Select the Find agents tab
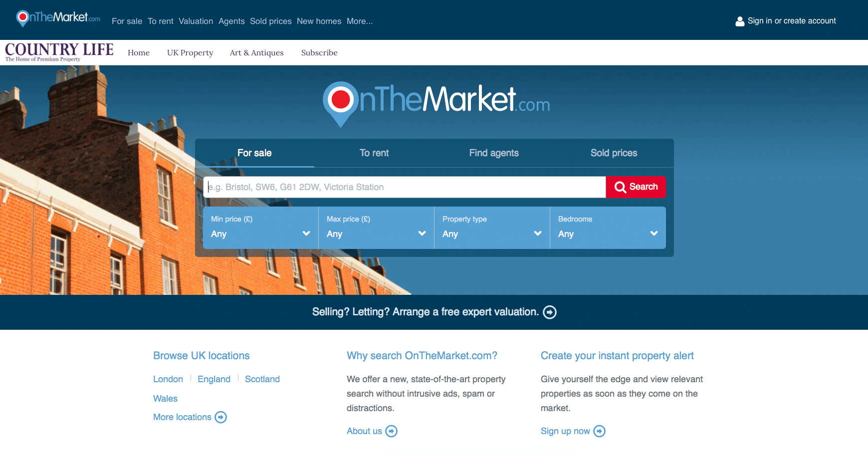This screenshot has height=455, width=868. [x=494, y=153]
